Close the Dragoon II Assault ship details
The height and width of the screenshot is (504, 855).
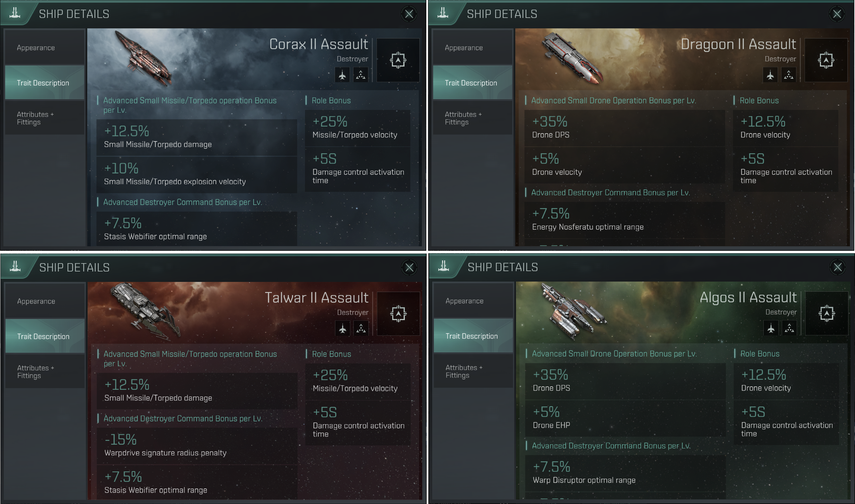[x=837, y=14]
